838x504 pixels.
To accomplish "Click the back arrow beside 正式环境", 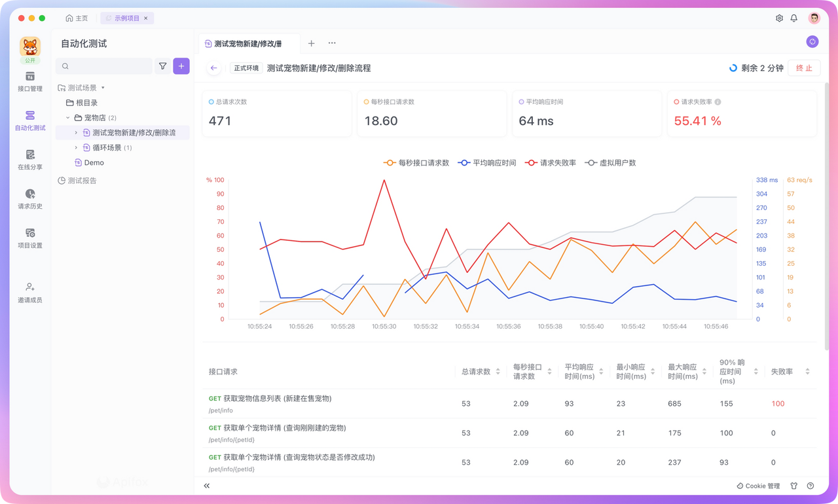I will tap(214, 67).
